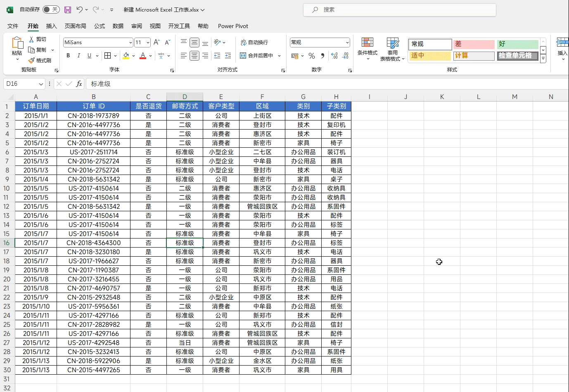Screen dimensions: 569x392
Task: Toggle the AutoSave (自动保存) switch
Action: [51, 9]
